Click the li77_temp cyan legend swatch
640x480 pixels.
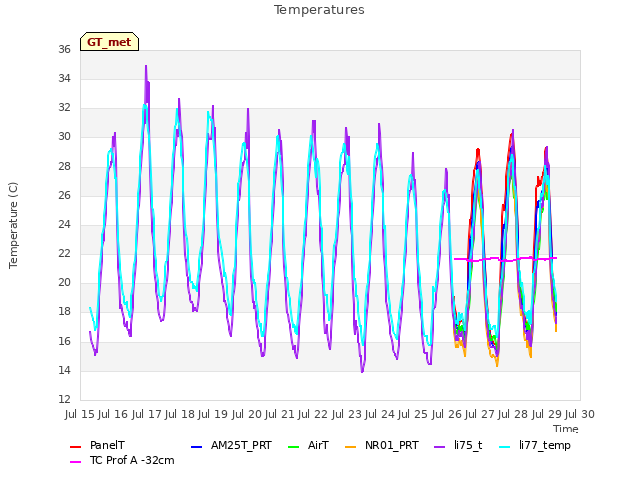[505, 447]
